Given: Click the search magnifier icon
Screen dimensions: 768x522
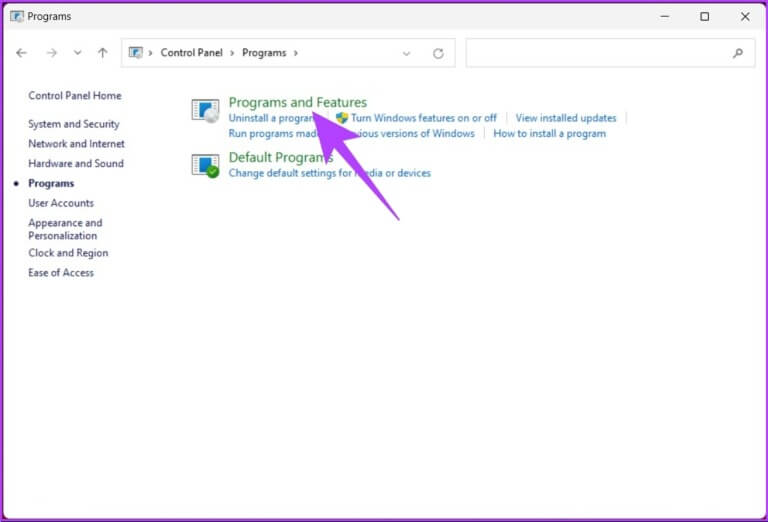Looking at the screenshot, I should tap(738, 53).
